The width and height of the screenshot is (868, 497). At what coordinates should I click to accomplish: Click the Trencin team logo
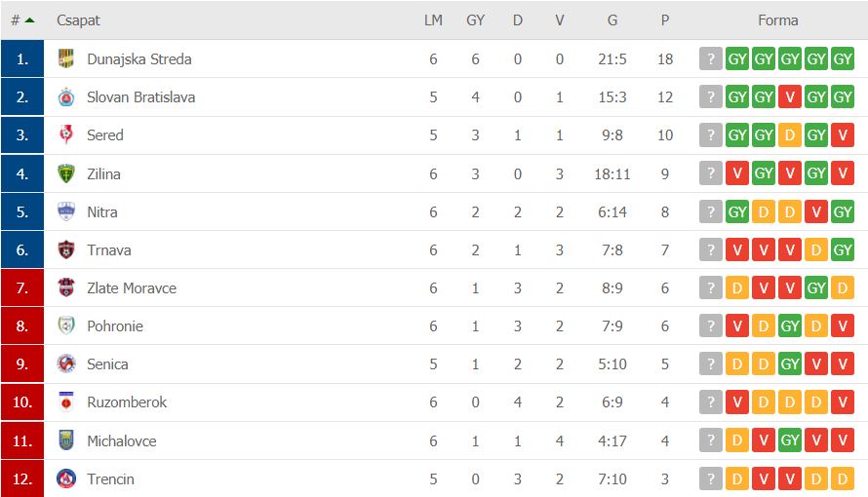point(66,478)
